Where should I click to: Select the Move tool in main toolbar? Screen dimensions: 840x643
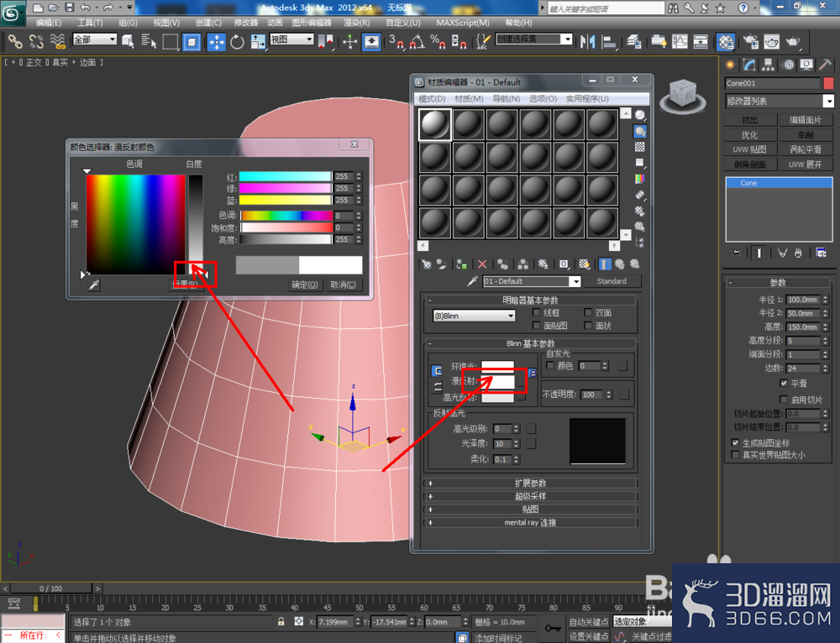point(216,42)
